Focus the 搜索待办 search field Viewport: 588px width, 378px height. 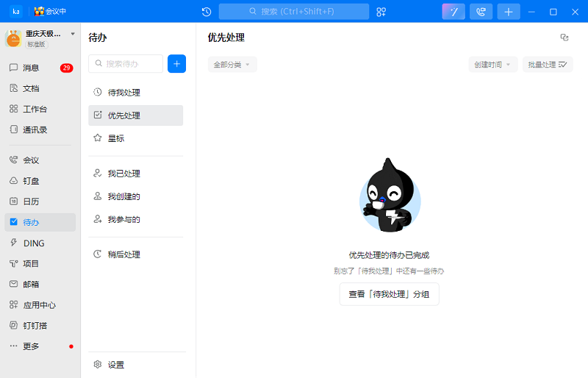pos(126,64)
